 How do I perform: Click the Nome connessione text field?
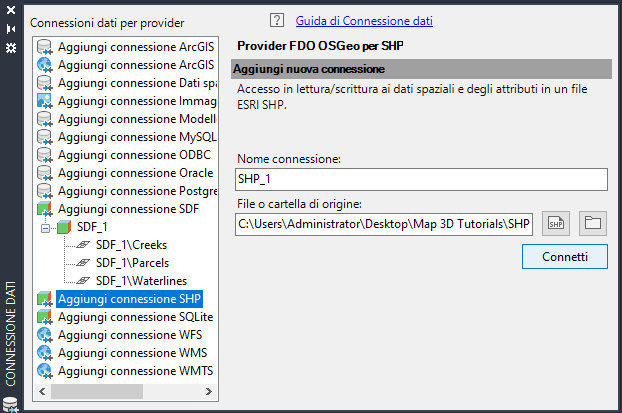pyautogui.click(x=422, y=179)
